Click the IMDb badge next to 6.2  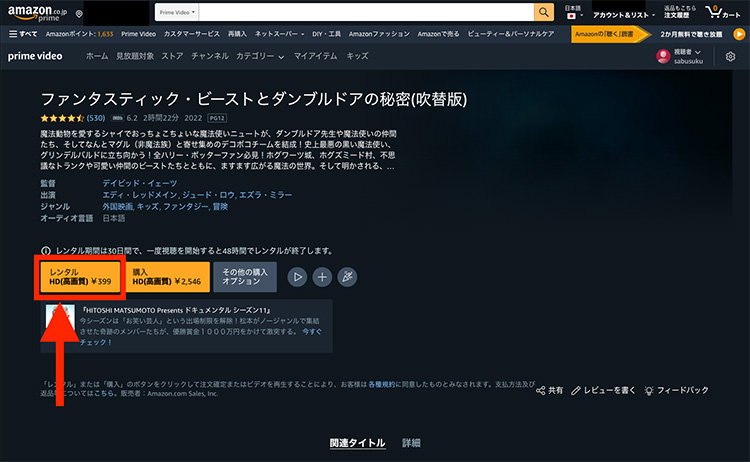pyautogui.click(x=117, y=118)
